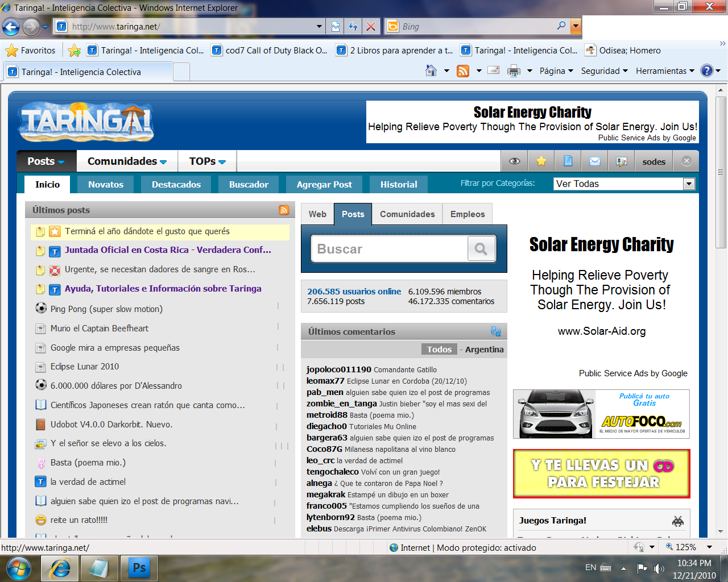Click the red stop loading icon
This screenshot has width=728, height=582.
pos(371,26)
